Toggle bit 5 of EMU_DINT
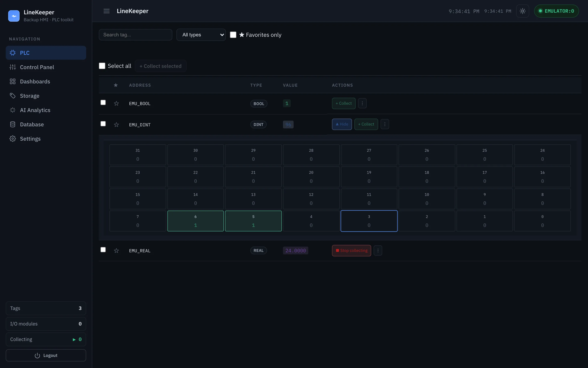Viewport: 588px width, 368px height. coord(253,221)
